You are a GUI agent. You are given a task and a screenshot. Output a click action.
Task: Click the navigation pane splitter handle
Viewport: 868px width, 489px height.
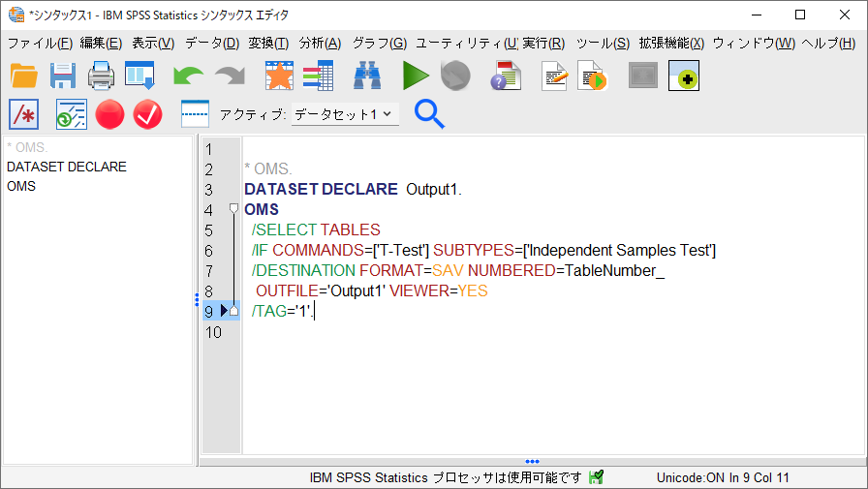(x=197, y=299)
